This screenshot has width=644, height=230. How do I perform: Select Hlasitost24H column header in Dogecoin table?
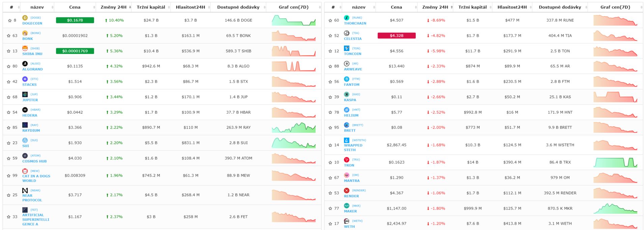(x=191, y=7)
